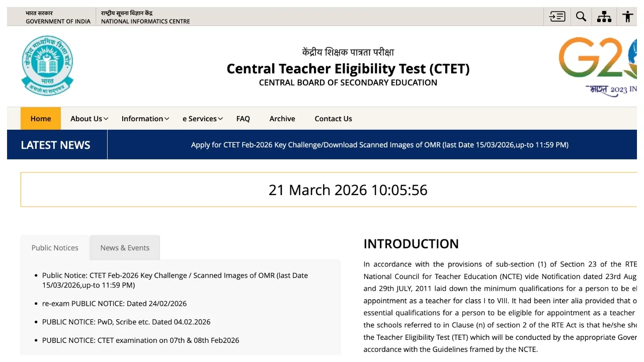
Task: Click the CBSE logo emblem
Action: coord(47,66)
